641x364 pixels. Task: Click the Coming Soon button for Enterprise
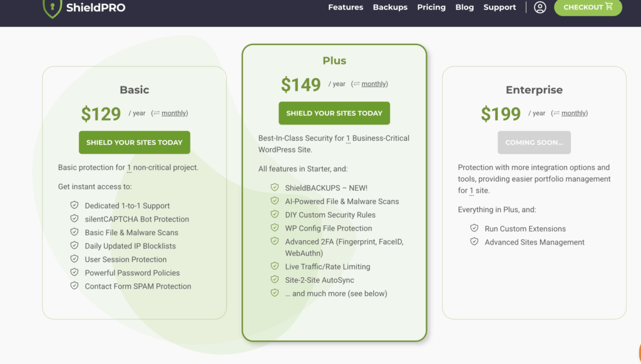click(x=534, y=142)
